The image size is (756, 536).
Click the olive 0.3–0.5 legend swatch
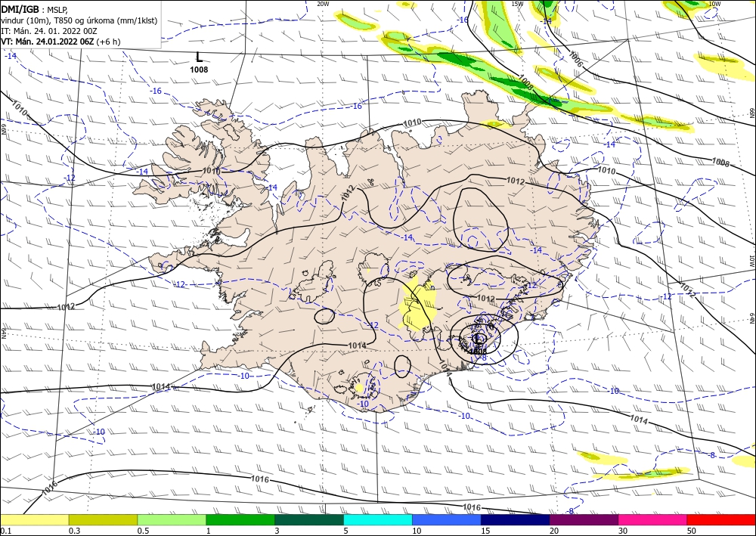point(103,519)
